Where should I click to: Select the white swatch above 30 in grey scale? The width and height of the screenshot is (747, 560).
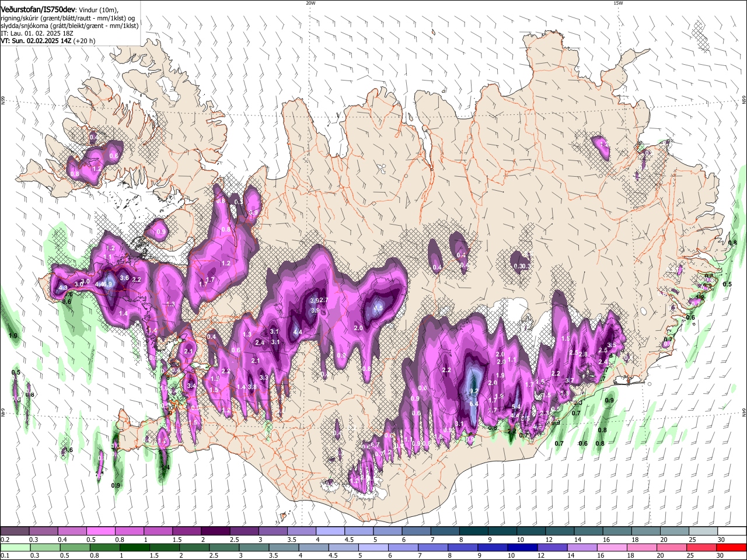coord(732,531)
